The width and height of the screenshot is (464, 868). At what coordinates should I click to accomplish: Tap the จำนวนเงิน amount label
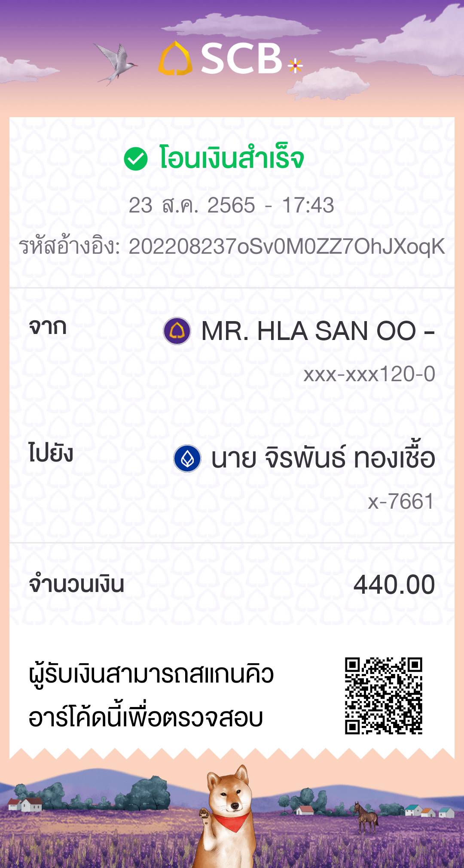(x=76, y=585)
